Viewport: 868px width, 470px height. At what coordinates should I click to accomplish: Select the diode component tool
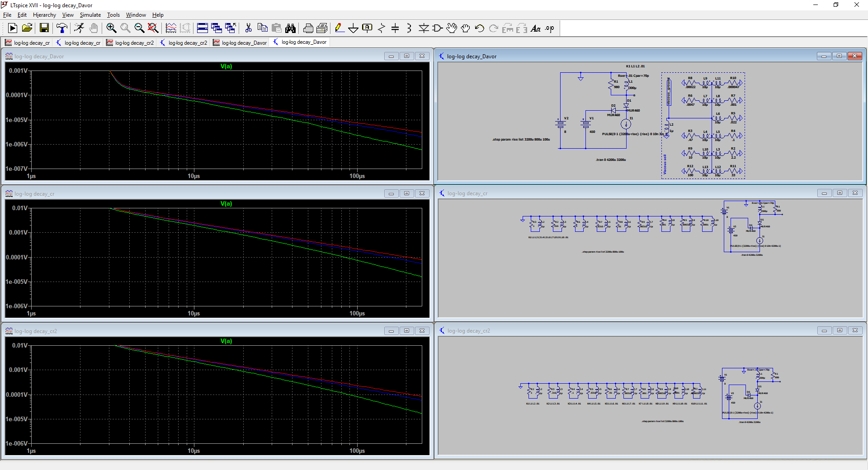tap(423, 28)
